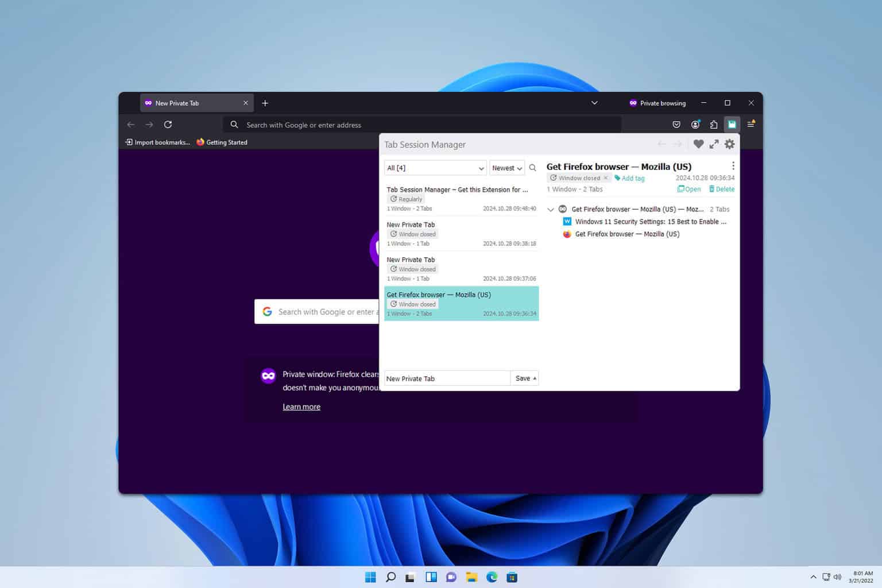Open Microsoft Store from taskbar
This screenshot has width=882, height=588.
click(x=512, y=577)
